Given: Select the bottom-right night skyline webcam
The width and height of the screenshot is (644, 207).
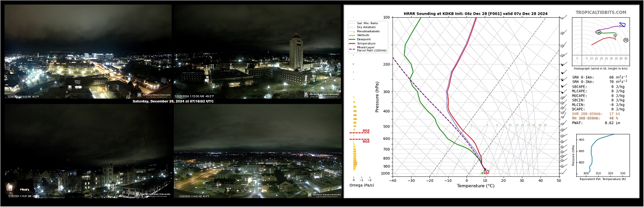Looking at the screenshot, I should click(258, 151).
